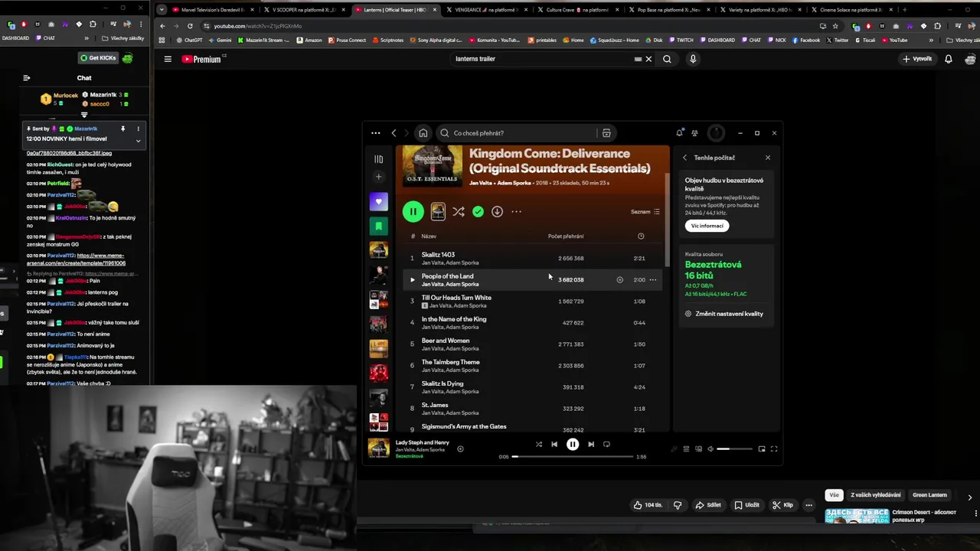
Task: Go to Spotify Home
Action: tap(423, 133)
